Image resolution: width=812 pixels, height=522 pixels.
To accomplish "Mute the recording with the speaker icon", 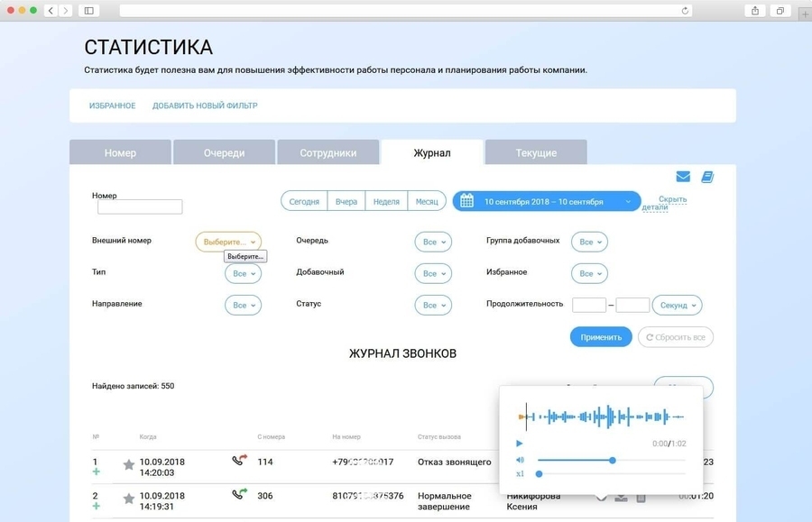I will tap(520, 460).
